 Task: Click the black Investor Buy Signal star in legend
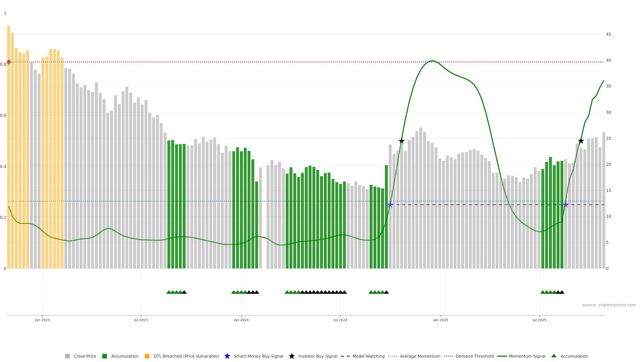click(x=291, y=356)
